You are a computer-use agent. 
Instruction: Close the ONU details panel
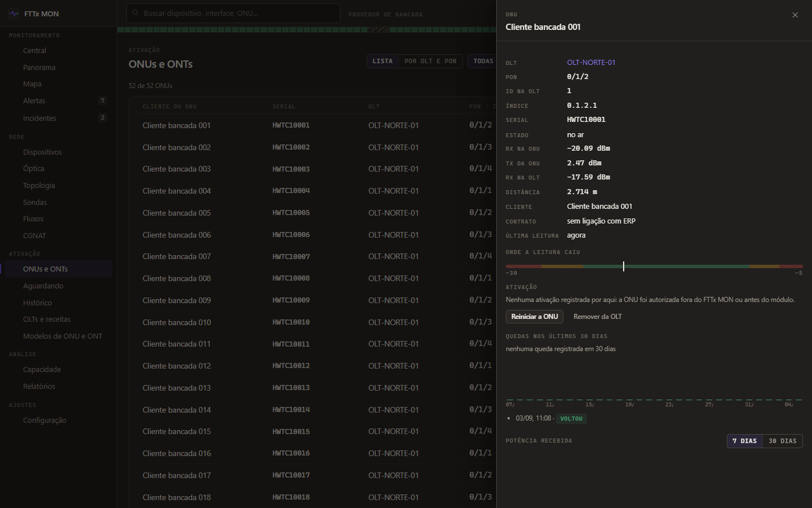[x=795, y=15]
